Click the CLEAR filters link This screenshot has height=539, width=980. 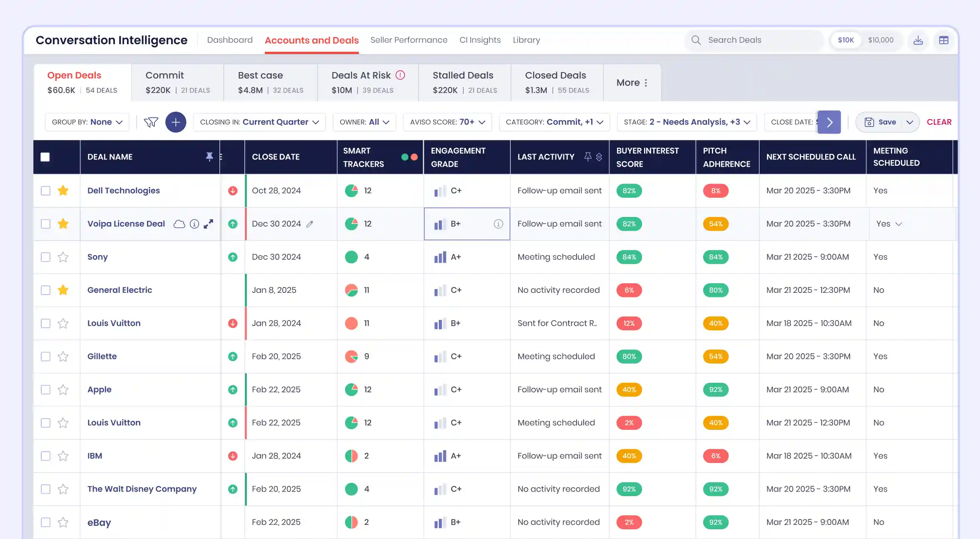coord(939,122)
